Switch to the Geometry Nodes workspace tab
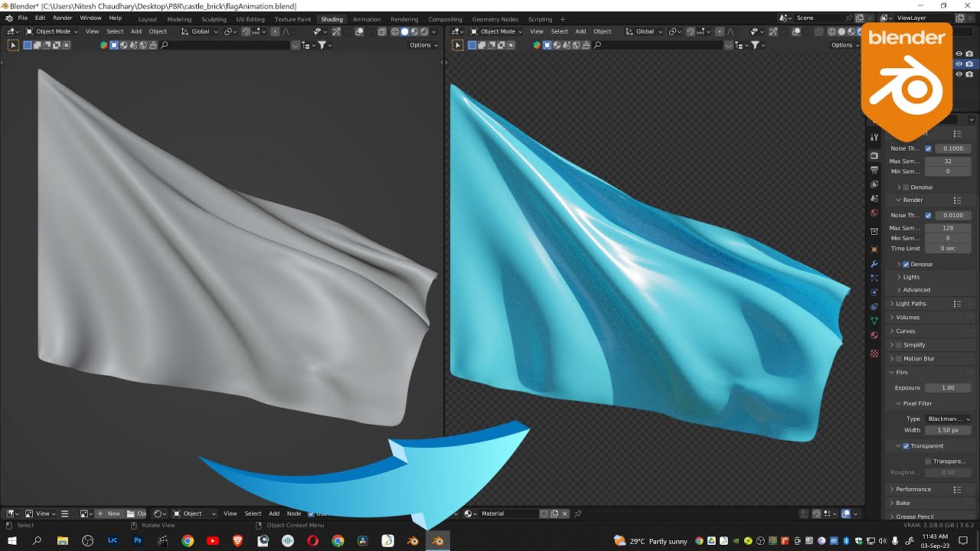980x551 pixels. point(495,19)
